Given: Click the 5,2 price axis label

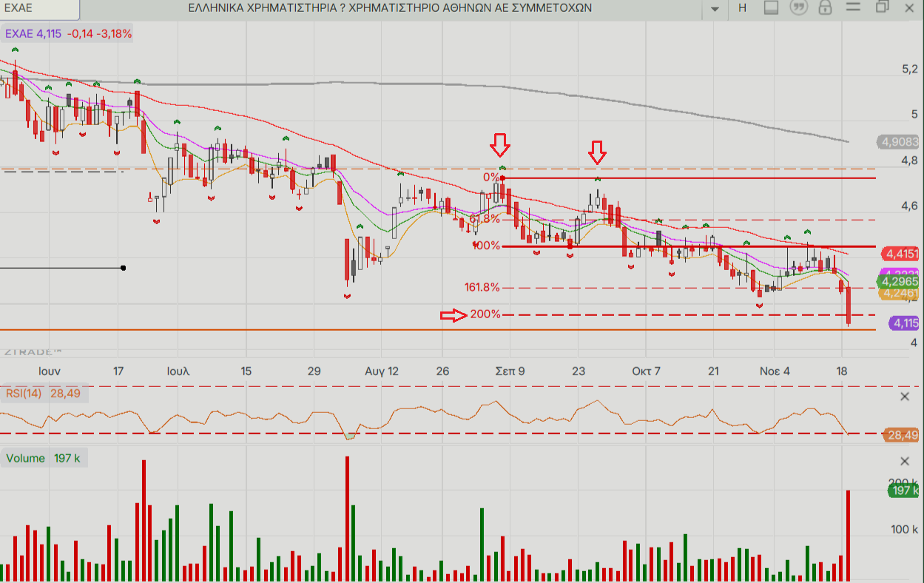Looking at the screenshot, I should coord(910,70).
